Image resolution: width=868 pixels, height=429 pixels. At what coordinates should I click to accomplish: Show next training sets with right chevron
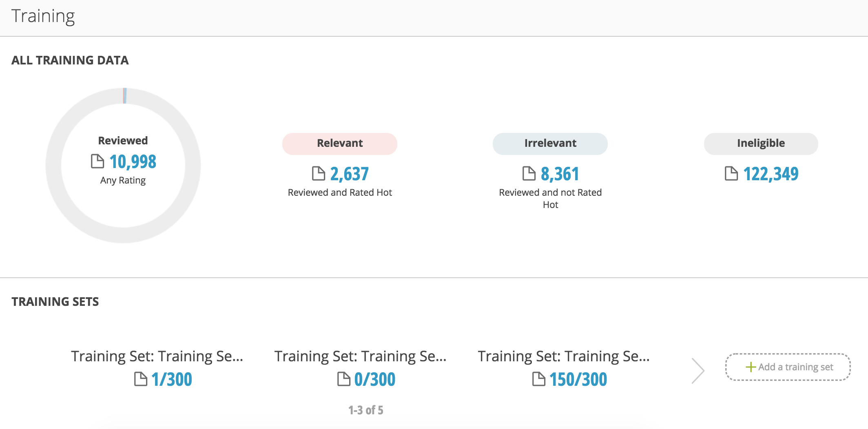[698, 371]
